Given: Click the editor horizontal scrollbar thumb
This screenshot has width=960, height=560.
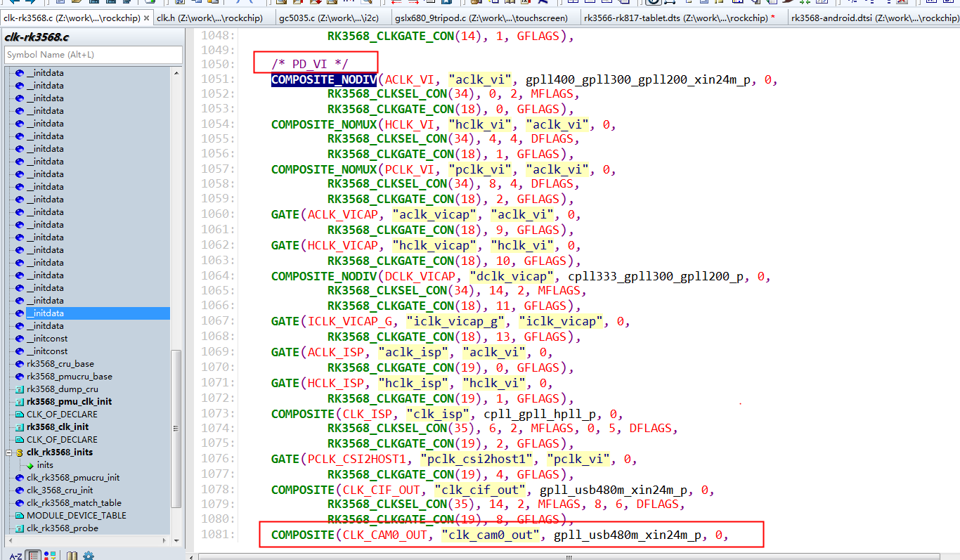Looking at the screenshot, I should [x=569, y=555].
